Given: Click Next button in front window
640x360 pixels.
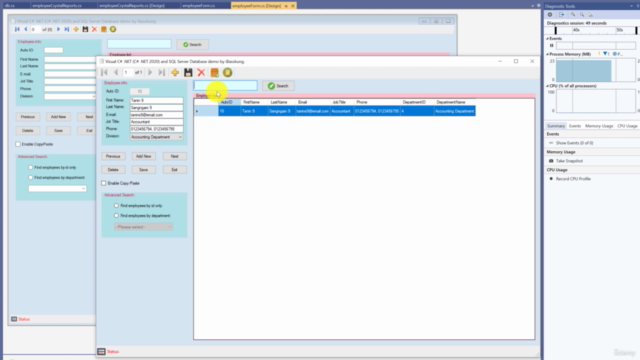Looking at the screenshot, I should (174, 156).
